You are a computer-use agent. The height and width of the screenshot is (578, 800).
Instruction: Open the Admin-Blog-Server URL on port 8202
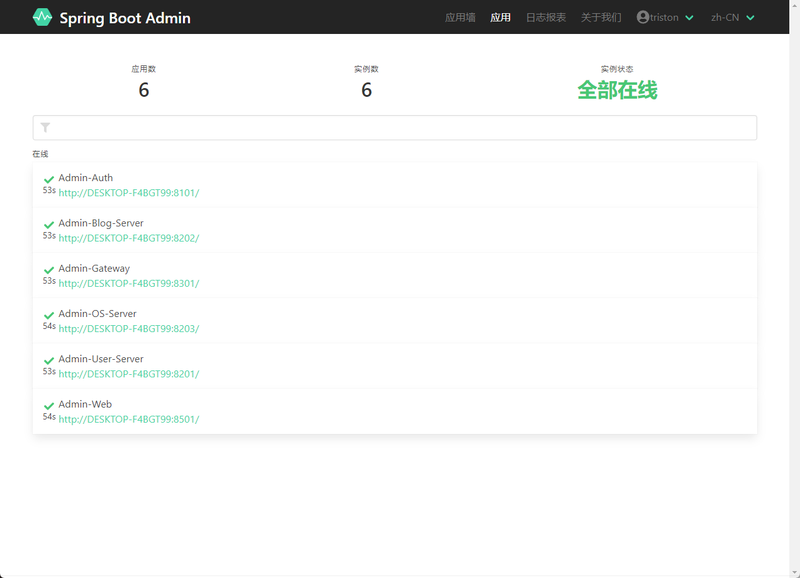(129, 238)
